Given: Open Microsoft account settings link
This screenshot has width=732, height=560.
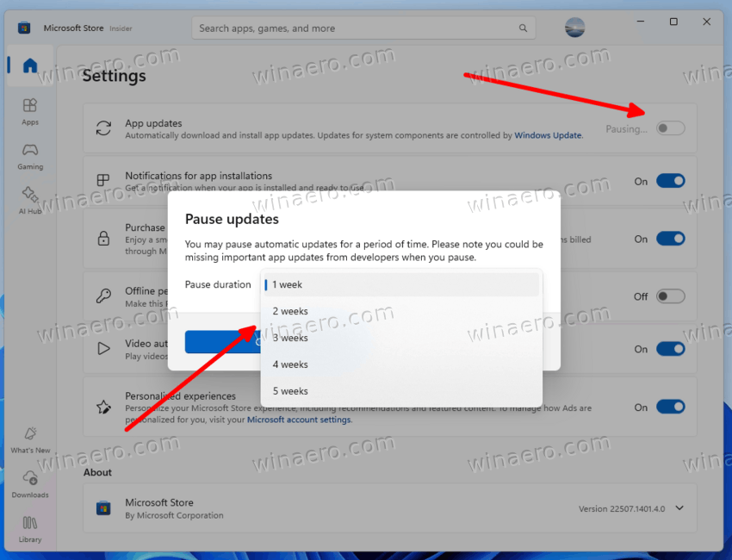Looking at the screenshot, I should click(x=299, y=420).
